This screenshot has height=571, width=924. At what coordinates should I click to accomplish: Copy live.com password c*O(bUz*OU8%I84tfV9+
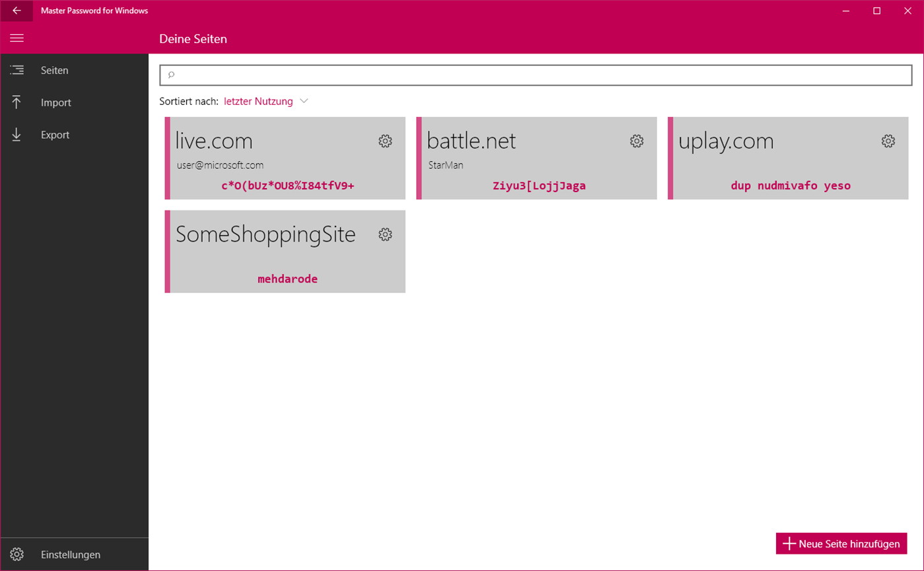(288, 185)
